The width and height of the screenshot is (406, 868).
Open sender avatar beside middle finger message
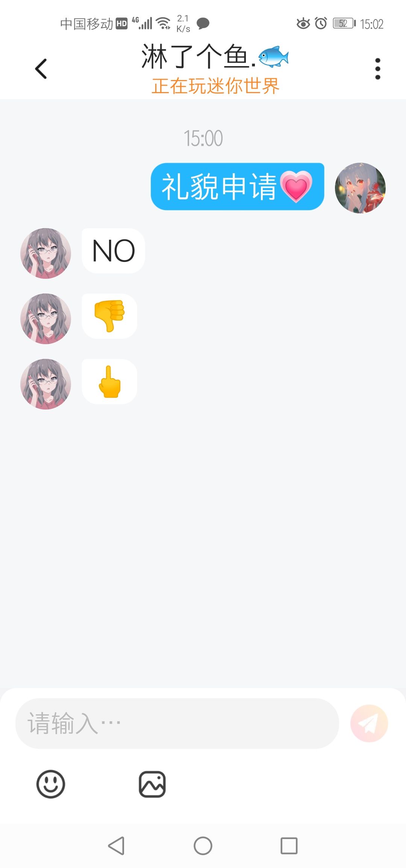[45, 384]
